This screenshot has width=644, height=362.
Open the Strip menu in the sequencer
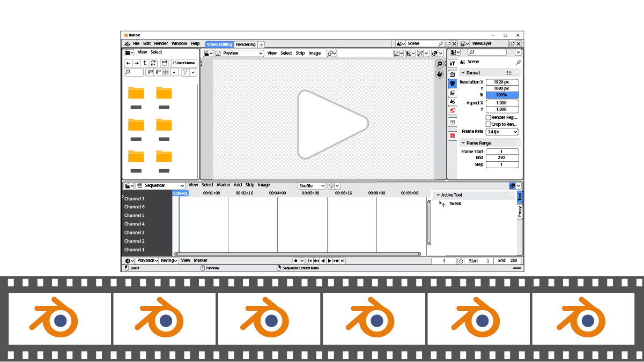coord(249,185)
